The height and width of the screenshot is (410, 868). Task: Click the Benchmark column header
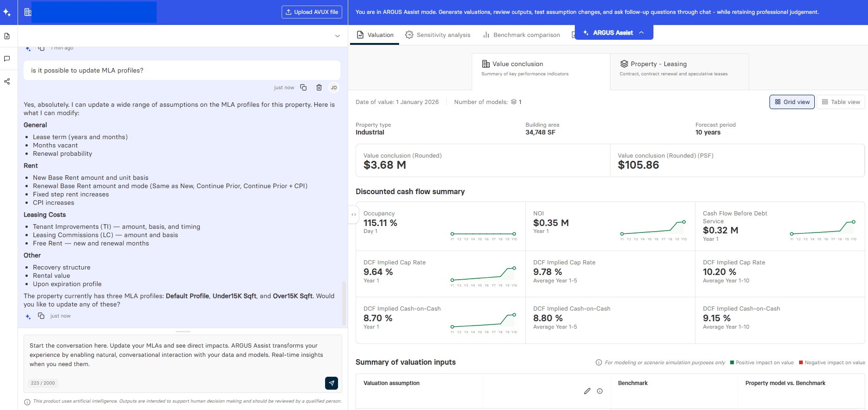633,383
